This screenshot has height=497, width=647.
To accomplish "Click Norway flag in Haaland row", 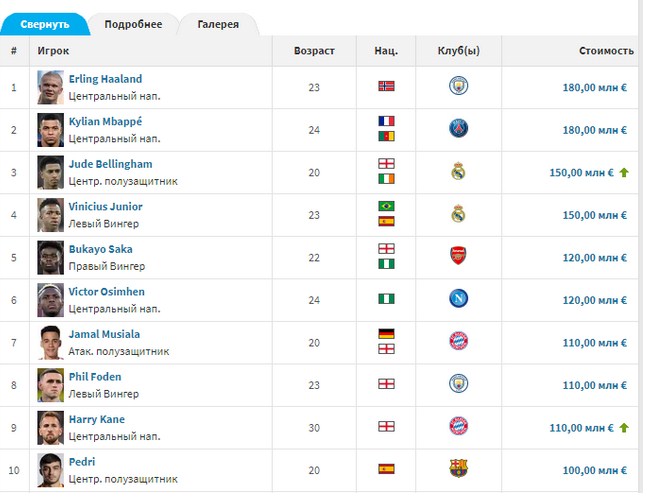I will click(386, 86).
